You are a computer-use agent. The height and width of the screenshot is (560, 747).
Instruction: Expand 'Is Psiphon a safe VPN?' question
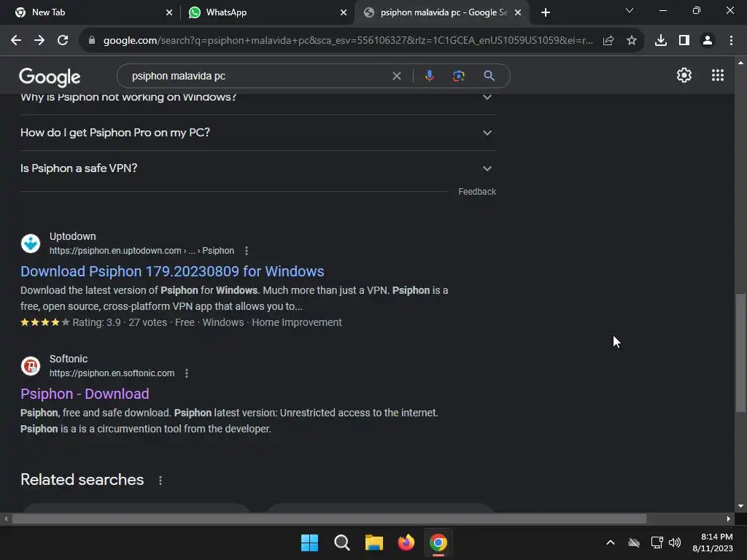258,168
